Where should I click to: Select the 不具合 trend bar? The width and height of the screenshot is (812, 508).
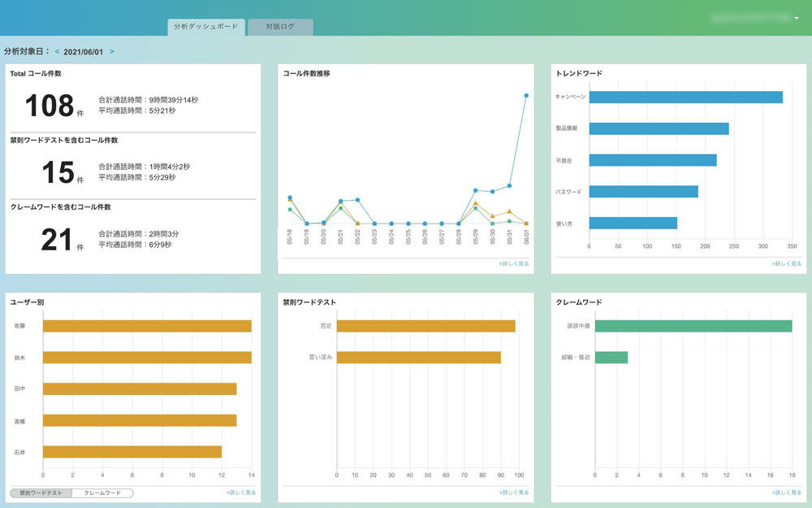pyautogui.click(x=653, y=160)
